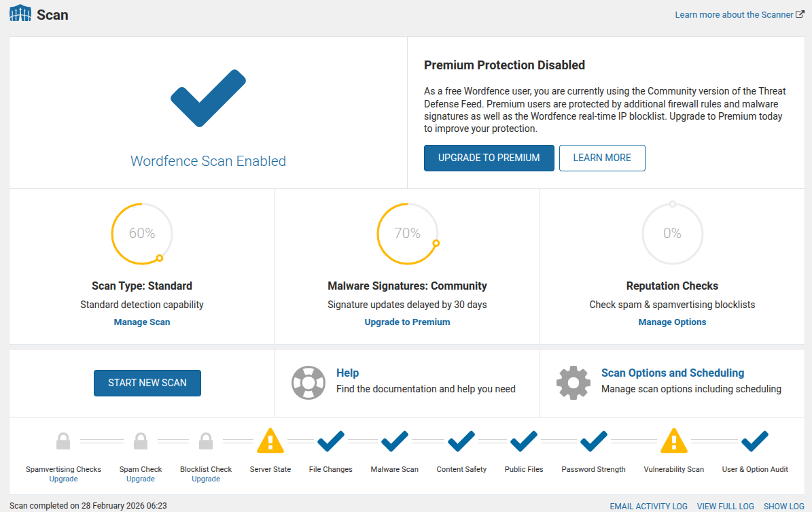Screen dimensions: 812x512
Task: Click the Upgrade to Premium button
Action: coord(489,158)
